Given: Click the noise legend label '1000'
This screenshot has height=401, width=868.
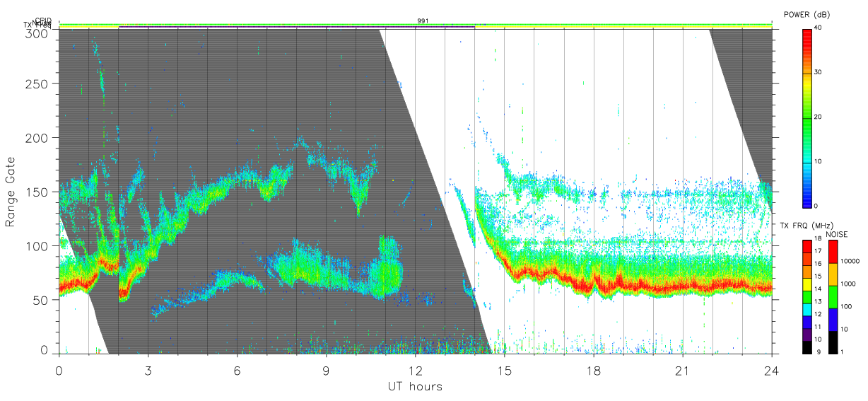Looking at the screenshot, I should [849, 284].
